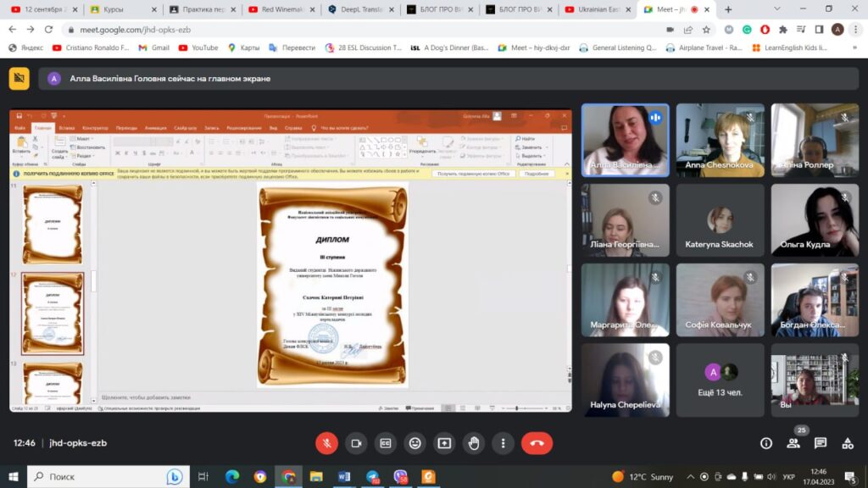Turn on closed captions
Screen dimensions: 868x488
(386, 443)
